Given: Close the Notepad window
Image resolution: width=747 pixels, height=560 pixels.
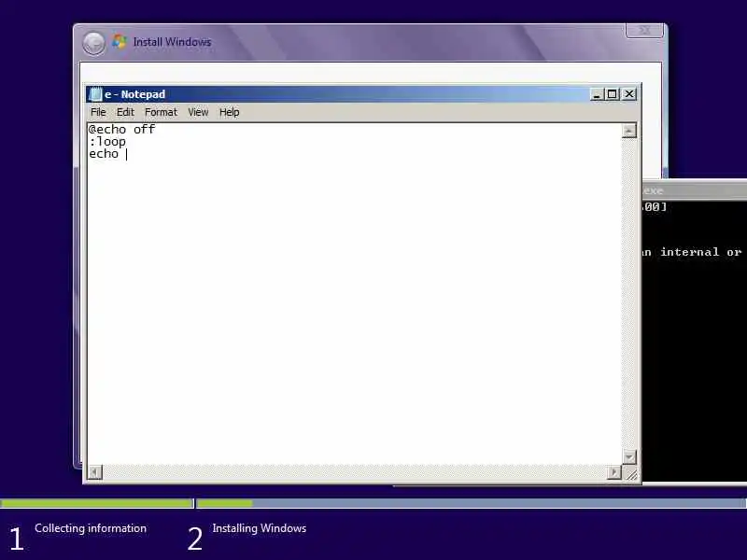Looking at the screenshot, I should click(629, 94).
